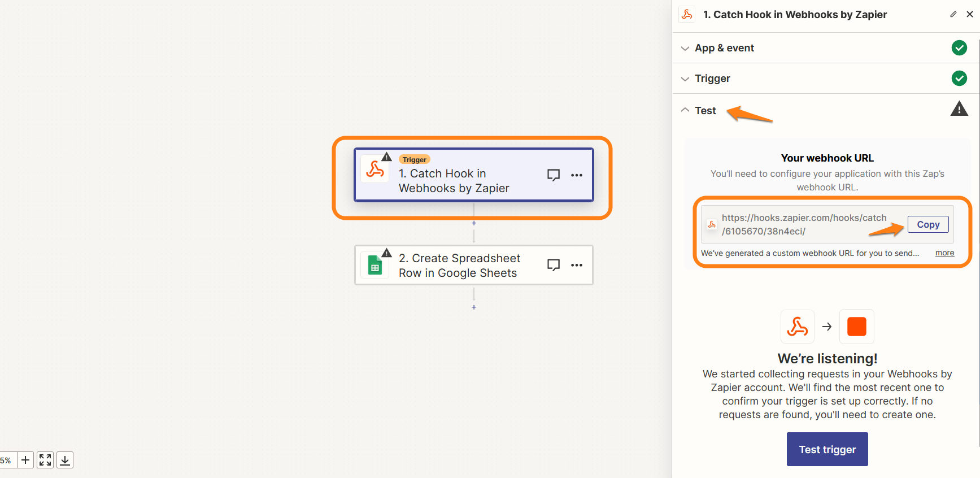Screen dimensions: 980x478
Task: Click the comment icon on Catch Hook step
Action: pos(553,175)
